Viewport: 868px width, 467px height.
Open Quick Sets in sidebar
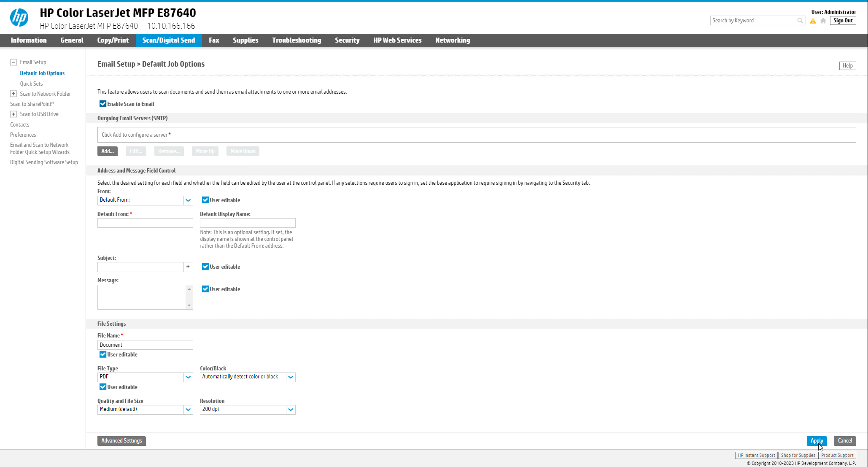[31, 84]
